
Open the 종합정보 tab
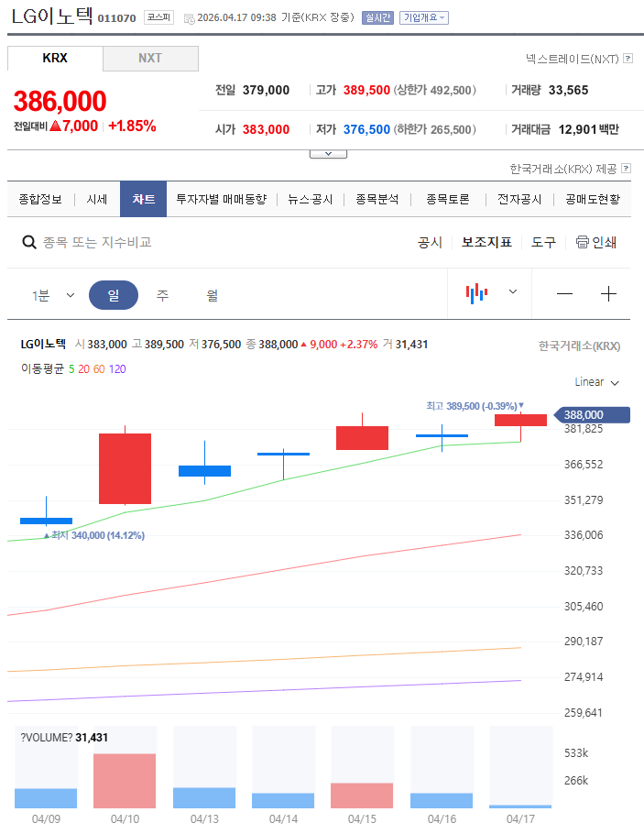pyautogui.click(x=40, y=200)
